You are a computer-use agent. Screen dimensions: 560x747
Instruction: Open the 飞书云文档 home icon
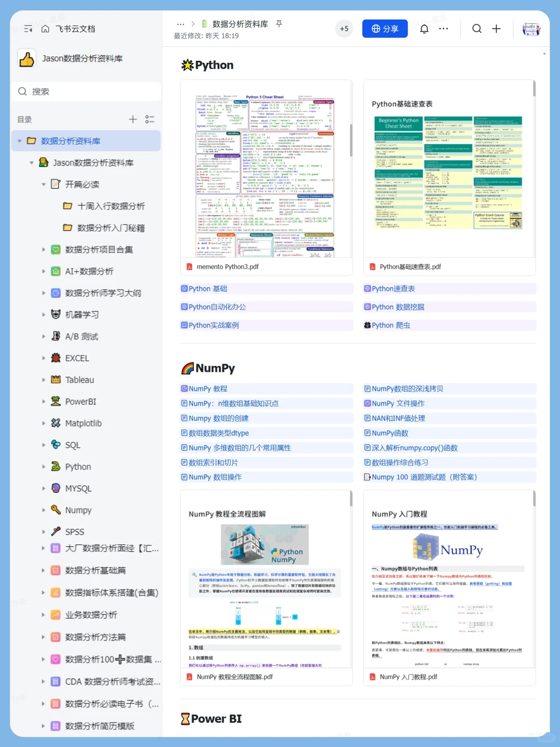pyautogui.click(x=46, y=29)
